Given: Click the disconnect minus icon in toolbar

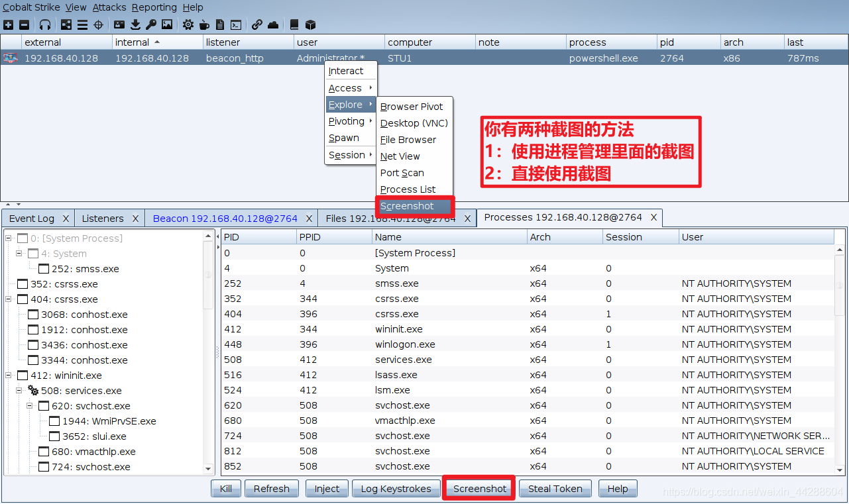Looking at the screenshot, I should pos(25,25).
